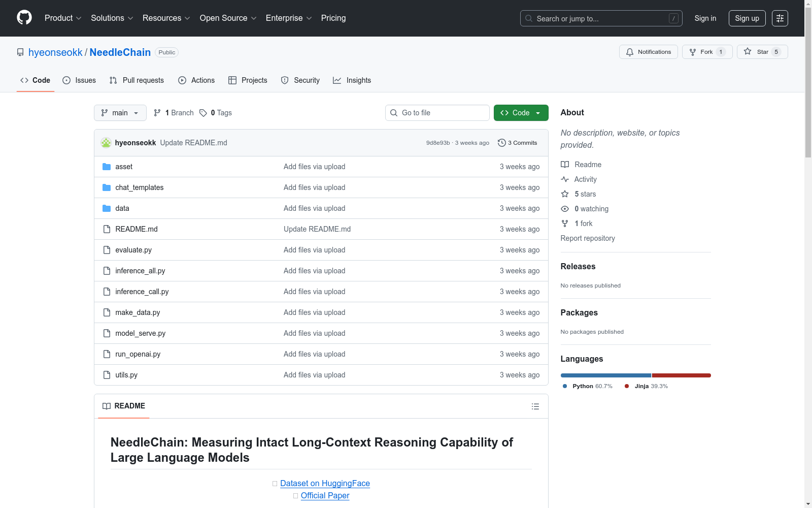
Task: Open the global navigation menu icon button
Action: pyautogui.click(x=780, y=18)
